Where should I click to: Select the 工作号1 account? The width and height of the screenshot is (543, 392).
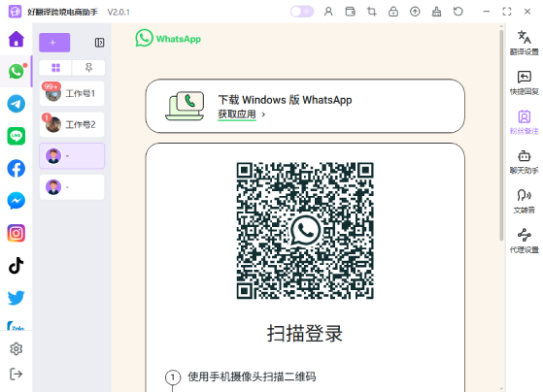tap(72, 93)
